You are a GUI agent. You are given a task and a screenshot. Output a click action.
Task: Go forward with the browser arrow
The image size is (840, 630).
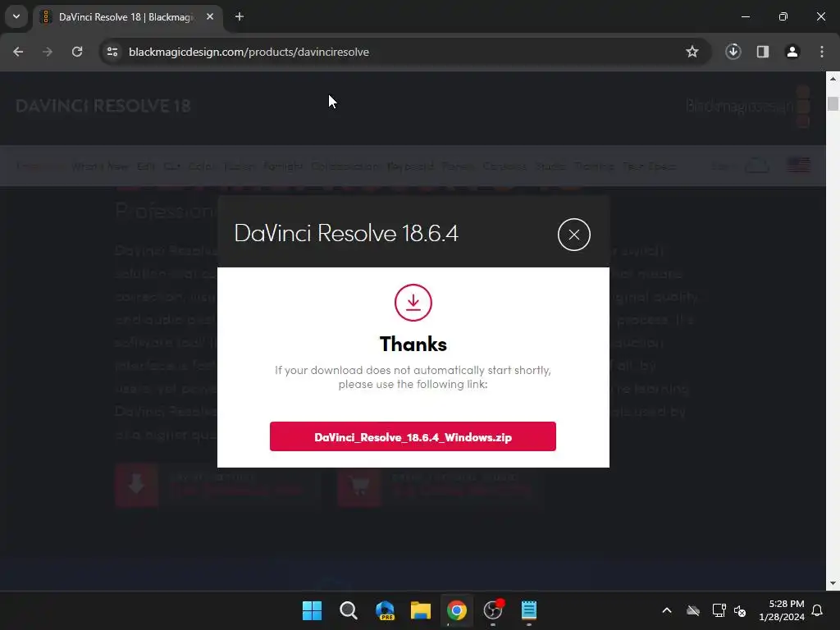pos(48,52)
